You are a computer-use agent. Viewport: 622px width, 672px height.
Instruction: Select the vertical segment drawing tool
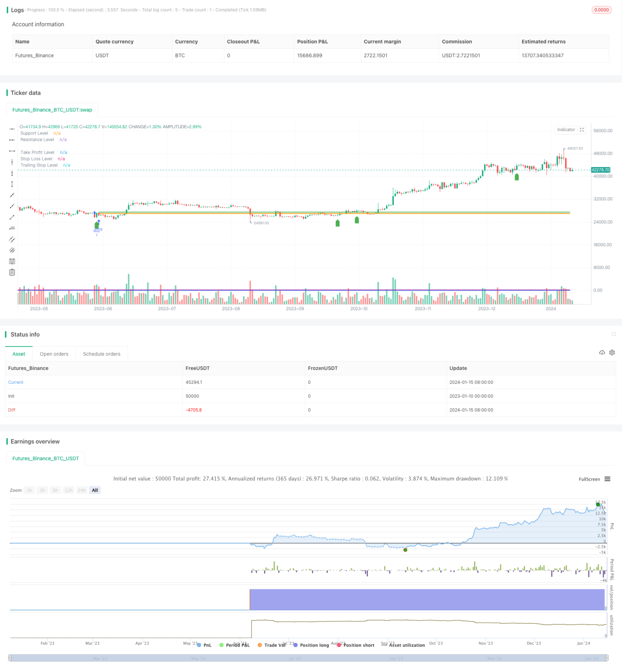tap(12, 184)
